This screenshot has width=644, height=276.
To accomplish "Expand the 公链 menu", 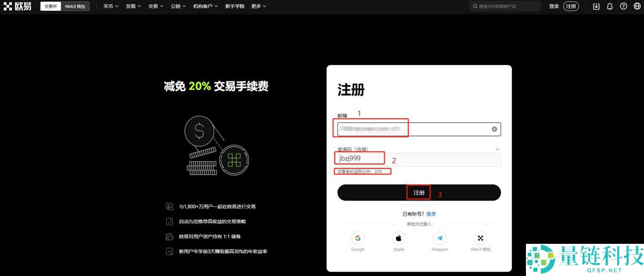I will click(x=179, y=6).
